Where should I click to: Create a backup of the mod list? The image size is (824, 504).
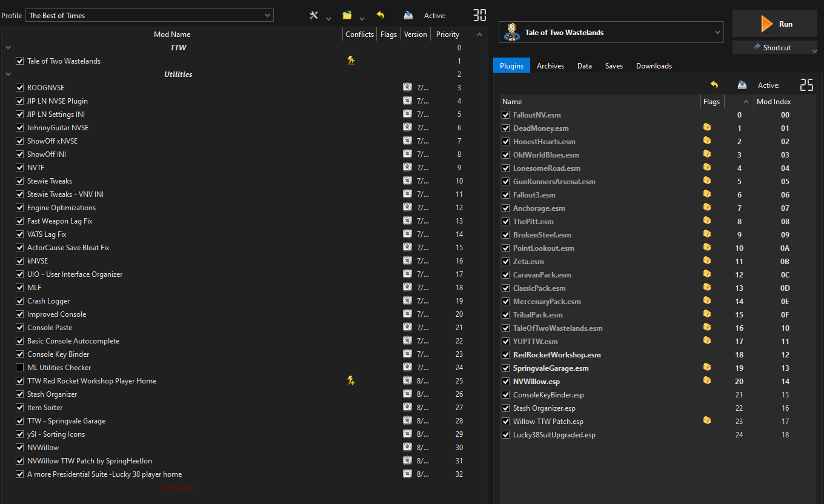408,15
